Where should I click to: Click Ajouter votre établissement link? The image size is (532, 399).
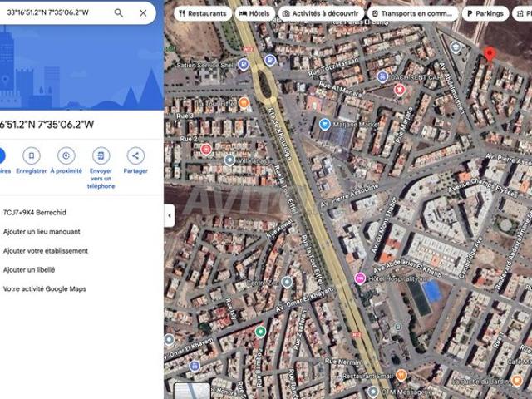pos(46,251)
